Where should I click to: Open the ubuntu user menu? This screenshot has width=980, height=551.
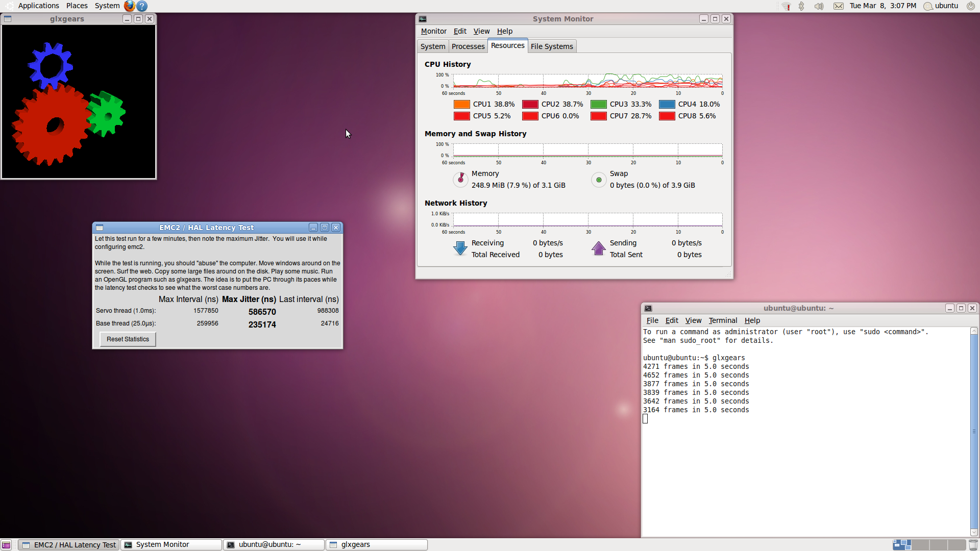coord(941,6)
